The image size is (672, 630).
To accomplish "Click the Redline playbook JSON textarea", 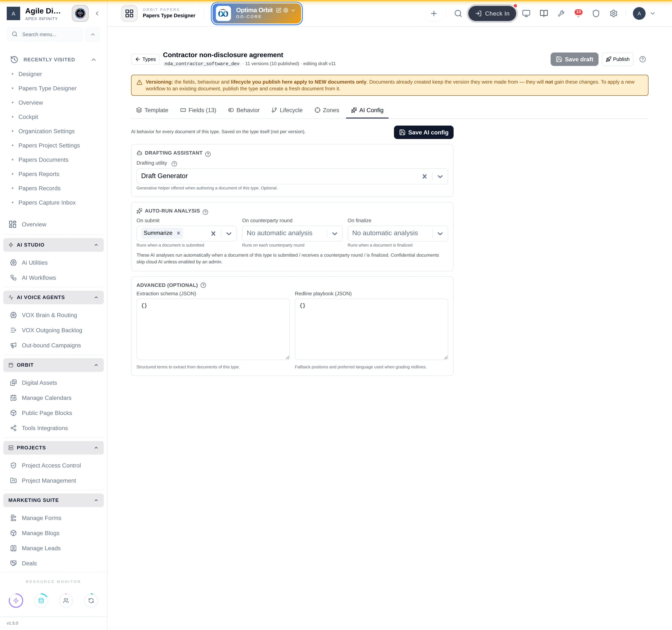I will pyautogui.click(x=371, y=329).
